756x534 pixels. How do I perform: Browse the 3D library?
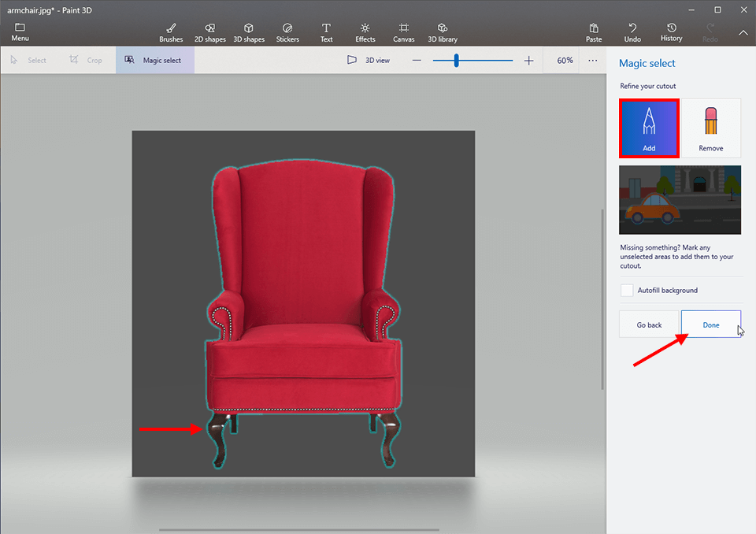click(443, 32)
